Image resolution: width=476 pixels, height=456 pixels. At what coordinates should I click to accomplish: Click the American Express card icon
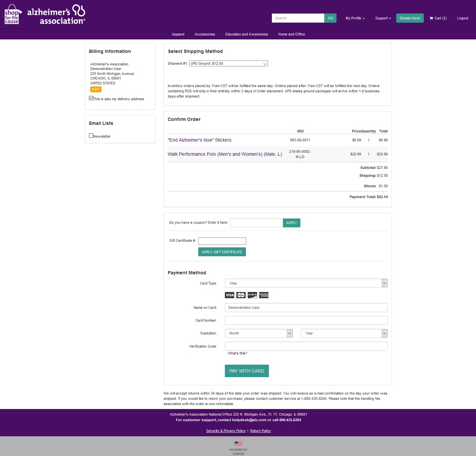(264, 295)
